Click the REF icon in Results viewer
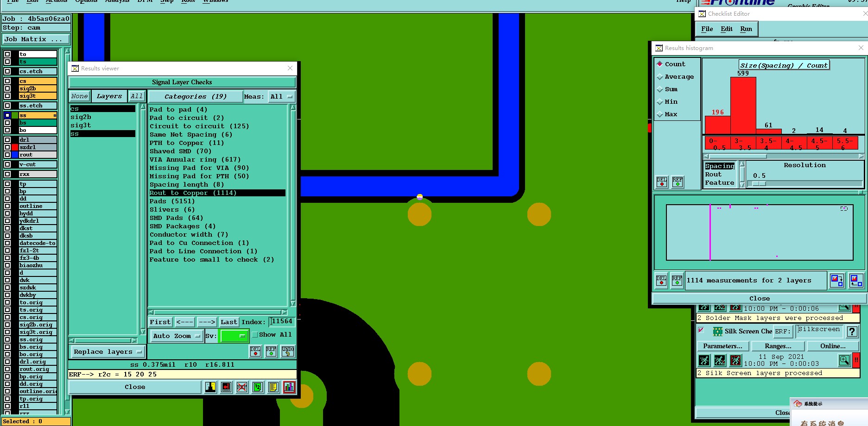This screenshot has height=426, width=868. click(271, 351)
